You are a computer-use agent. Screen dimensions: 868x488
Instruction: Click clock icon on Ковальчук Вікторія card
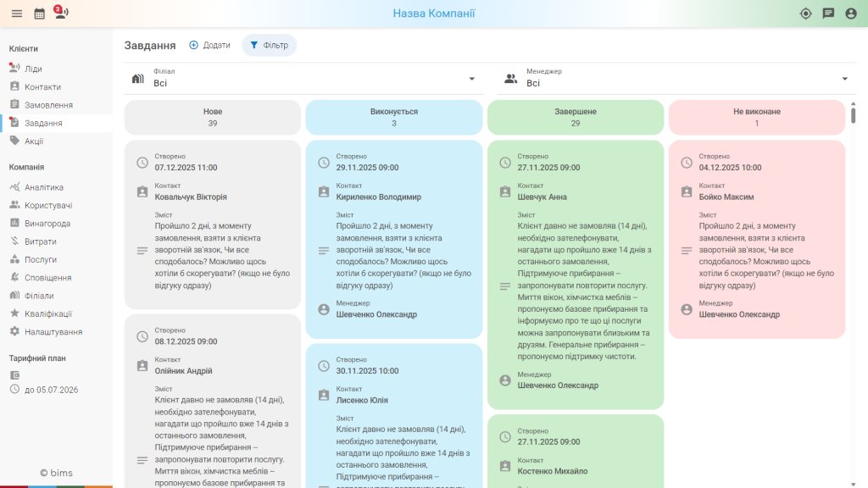pos(142,163)
